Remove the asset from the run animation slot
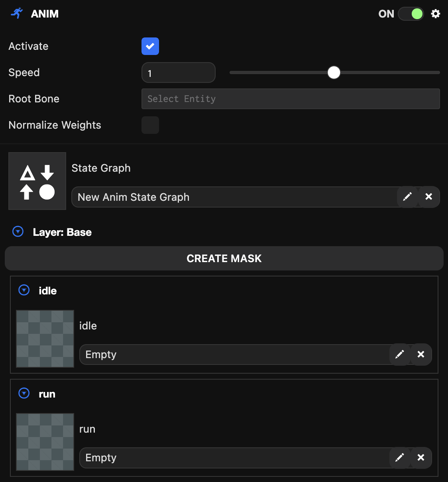The height and width of the screenshot is (482, 448). point(421,458)
